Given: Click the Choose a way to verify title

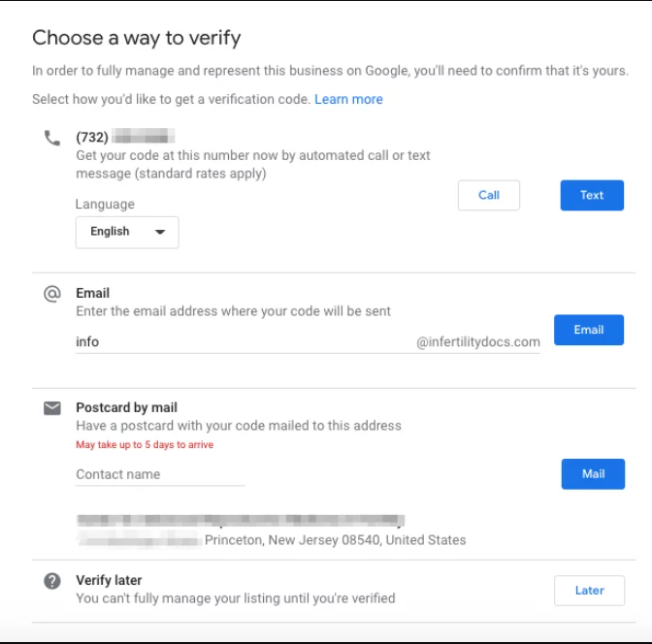Looking at the screenshot, I should [x=136, y=39].
